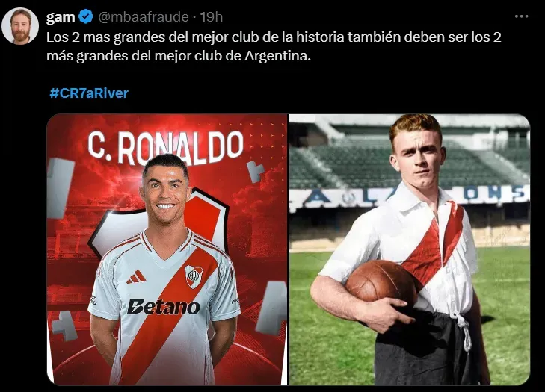The width and height of the screenshot is (545, 392).
Task: Click the tweet text starting with Los 2 mas grandes
Action: tap(274, 46)
